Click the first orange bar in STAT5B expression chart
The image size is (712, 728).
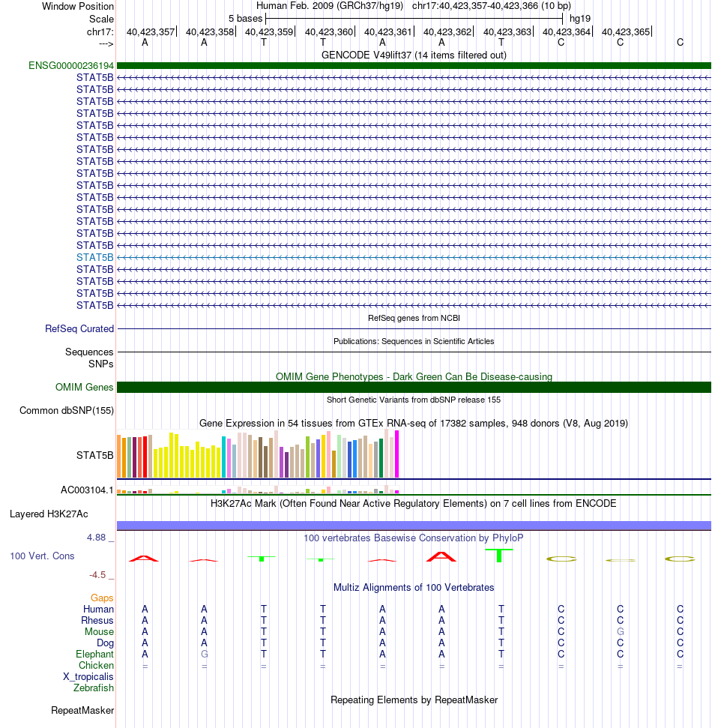(119, 457)
